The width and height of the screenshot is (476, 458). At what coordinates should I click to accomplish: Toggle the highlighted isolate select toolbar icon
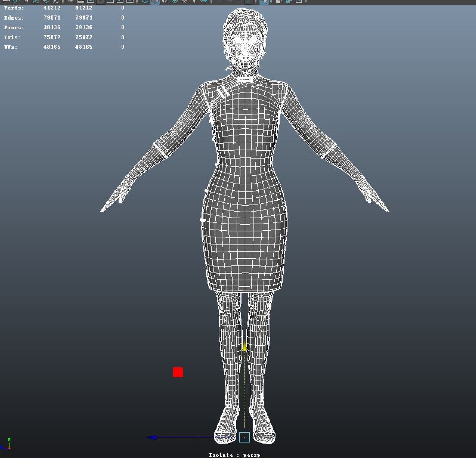[264, 2]
